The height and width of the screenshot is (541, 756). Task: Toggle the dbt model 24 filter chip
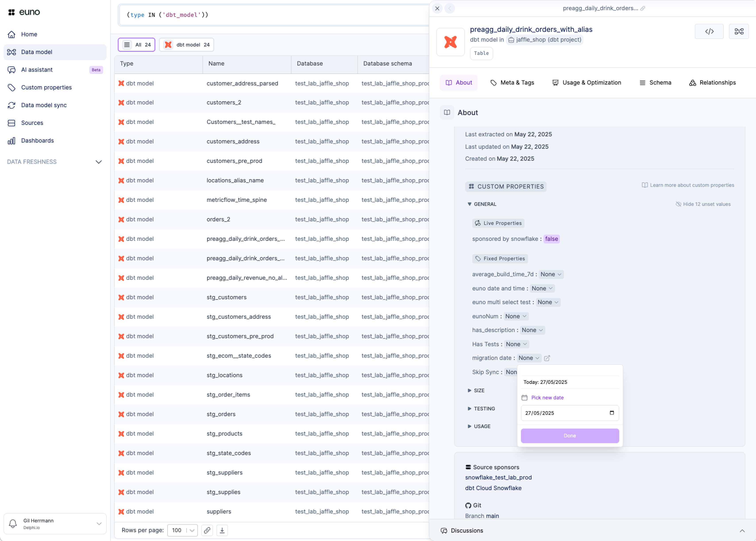(x=187, y=45)
